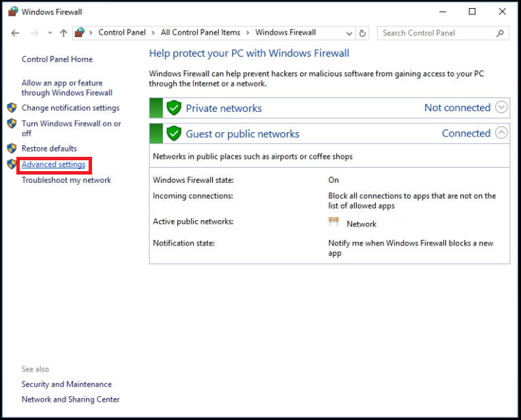Click the Back navigation arrow
The width and height of the screenshot is (521, 420).
pyautogui.click(x=16, y=33)
